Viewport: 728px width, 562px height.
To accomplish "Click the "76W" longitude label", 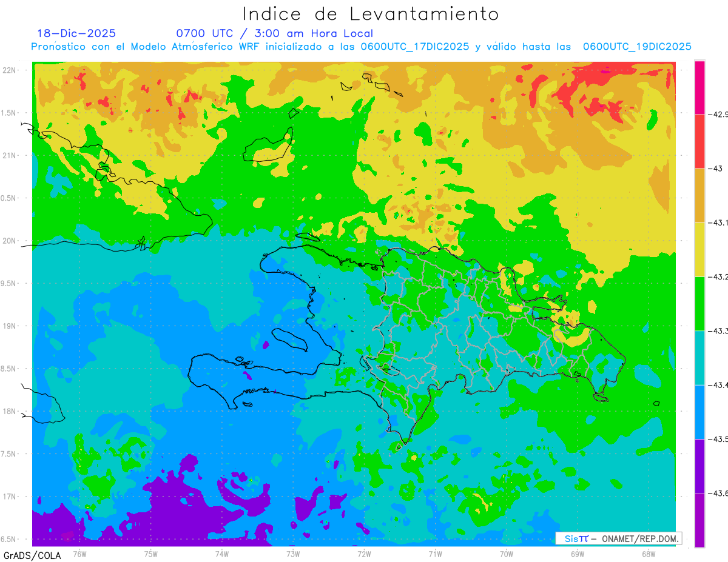I will (79, 554).
